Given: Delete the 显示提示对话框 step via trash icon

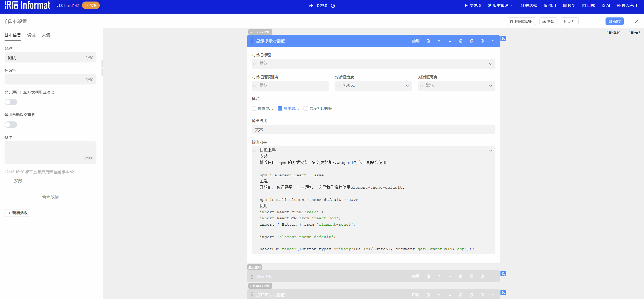Looking at the screenshot, I should click(461, 41).
